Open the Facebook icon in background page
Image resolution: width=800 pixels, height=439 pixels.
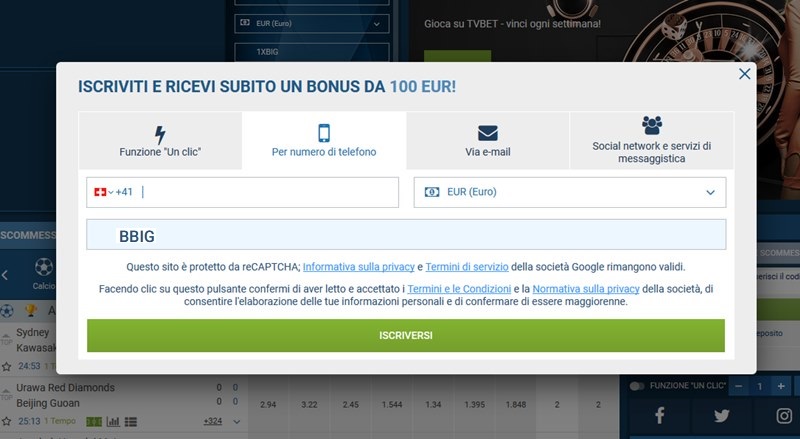click(x=660, y=416)
